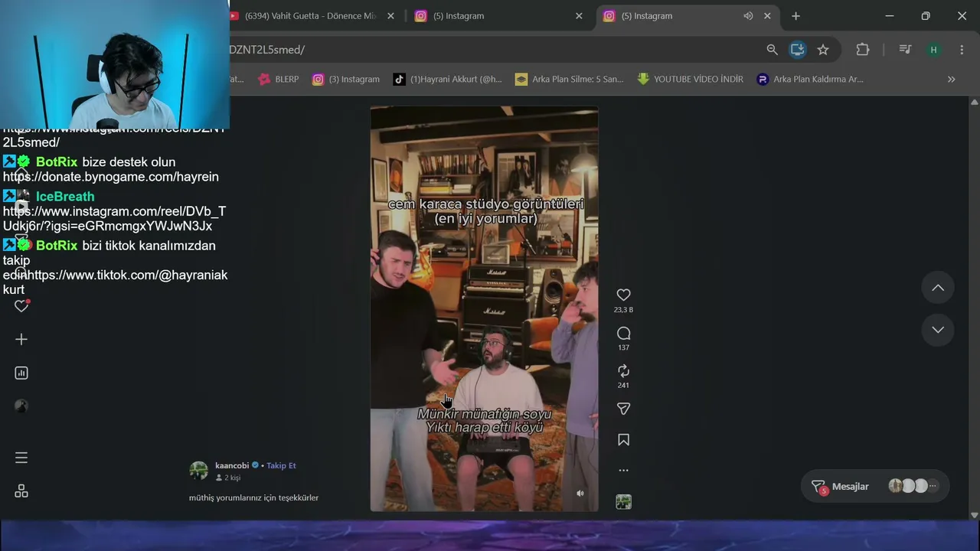Create new post with plus icon
This screenshot has width=980, height=551.
click(21, 339)
